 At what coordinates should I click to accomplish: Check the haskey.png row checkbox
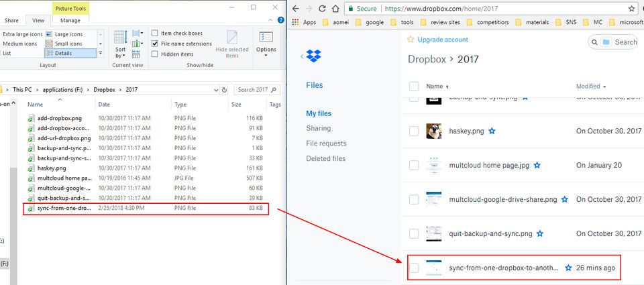414,131
